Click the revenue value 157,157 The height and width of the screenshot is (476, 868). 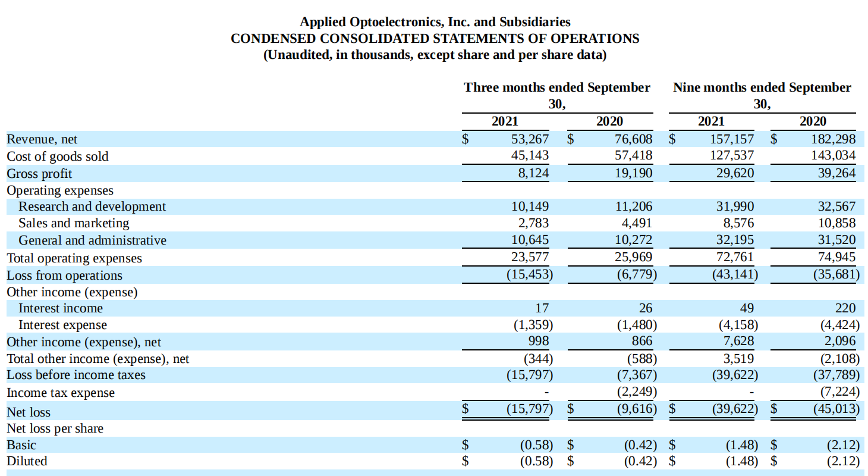(732, 139)
